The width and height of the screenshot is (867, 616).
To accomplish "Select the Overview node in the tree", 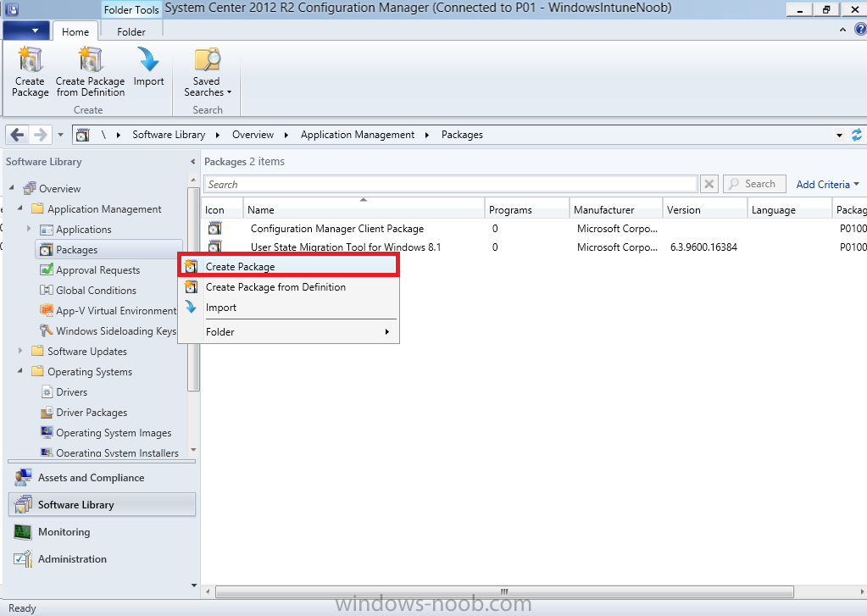I will [x=59, y=189].
